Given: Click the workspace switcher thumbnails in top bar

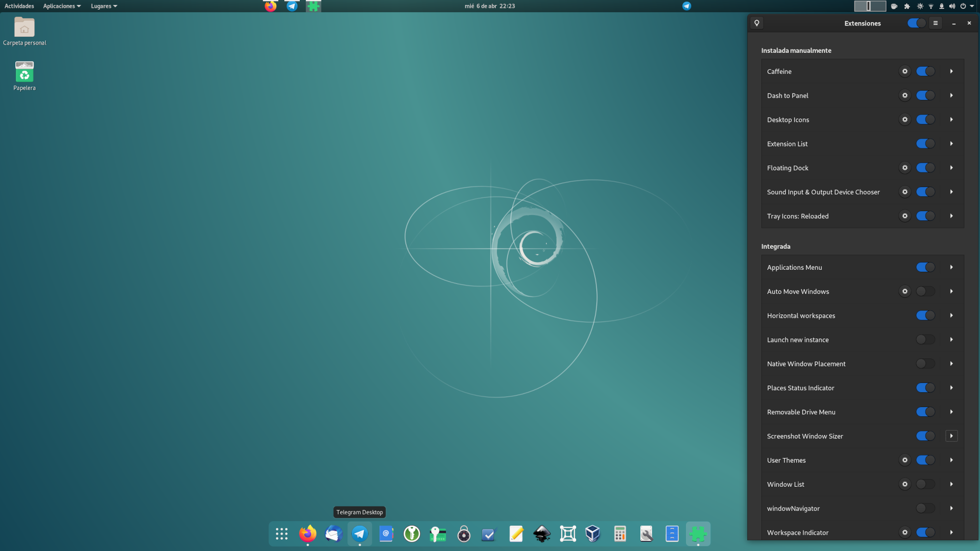Looking at the screenshot, I should 870,6.
